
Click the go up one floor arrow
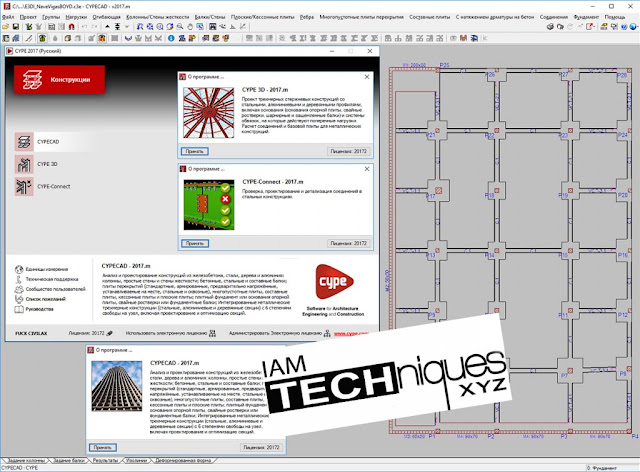[x=107, y=27]
